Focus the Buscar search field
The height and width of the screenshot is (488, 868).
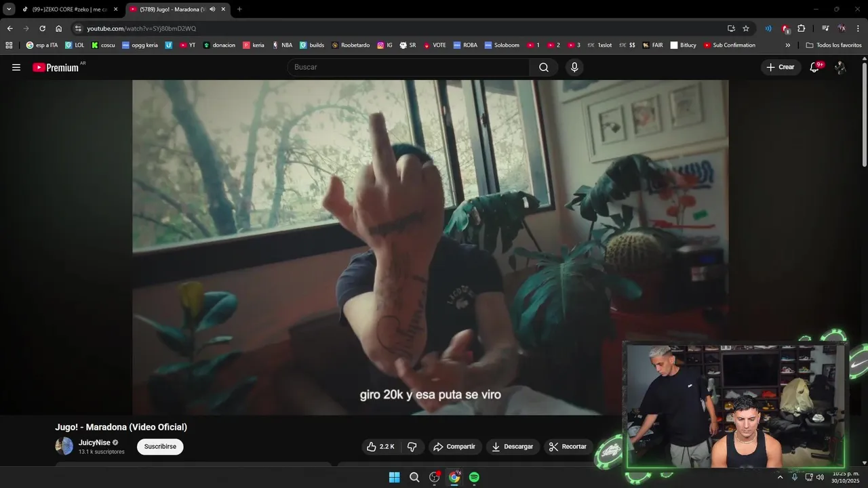tap(408, 67)
